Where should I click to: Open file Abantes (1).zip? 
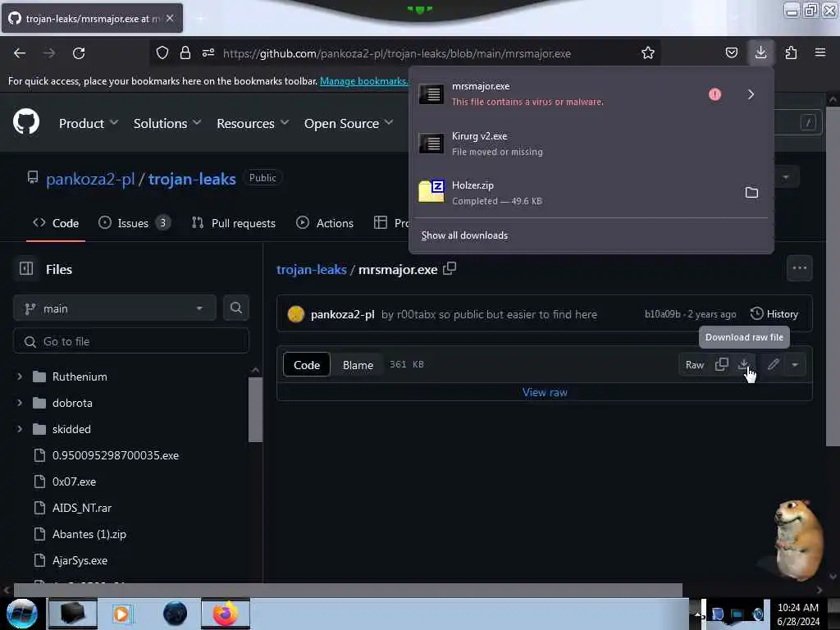89,534
